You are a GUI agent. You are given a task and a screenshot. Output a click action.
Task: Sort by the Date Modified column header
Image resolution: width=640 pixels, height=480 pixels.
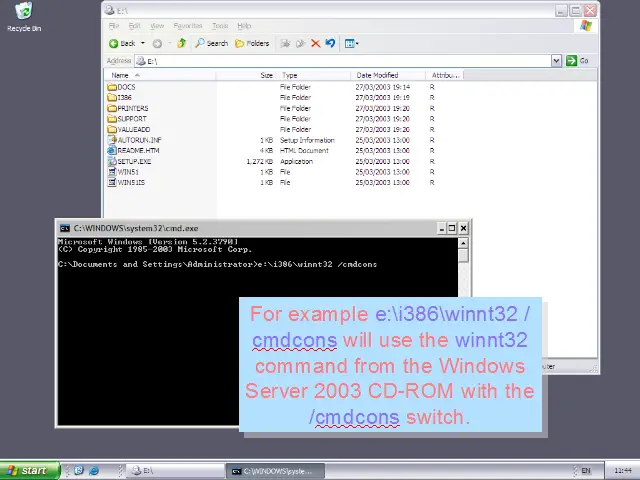(377, 75)
